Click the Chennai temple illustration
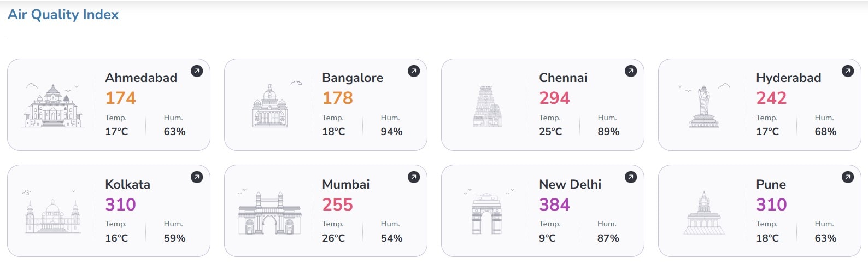This screenshot has width=868, height=263. click(x=487, y=106)
